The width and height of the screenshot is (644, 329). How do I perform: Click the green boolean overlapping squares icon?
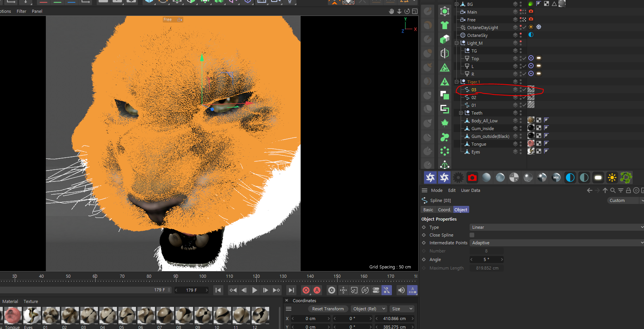click(445, 95)
